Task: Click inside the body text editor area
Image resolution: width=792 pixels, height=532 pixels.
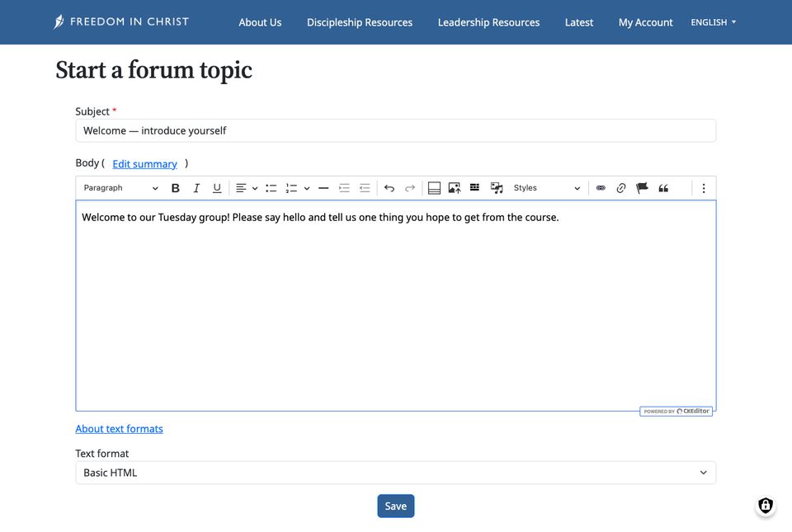Action: tap(395, 306)
